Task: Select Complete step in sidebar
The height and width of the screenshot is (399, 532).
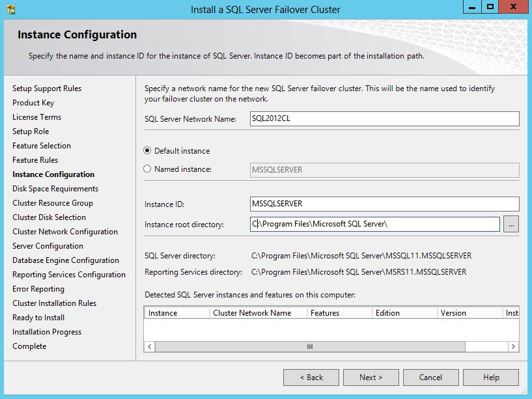Action: [x=29, y=346]
